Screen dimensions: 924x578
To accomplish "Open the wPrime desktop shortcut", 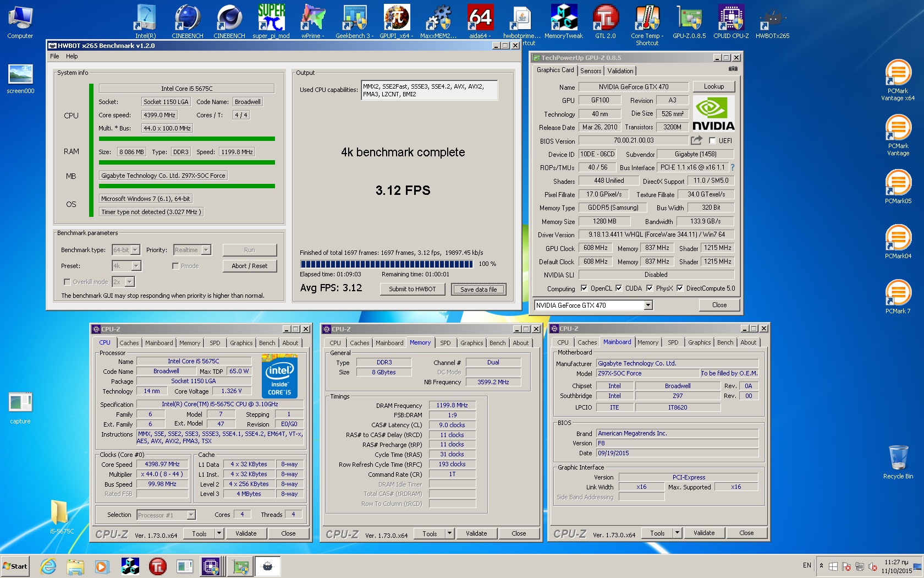I will point(313,22).
